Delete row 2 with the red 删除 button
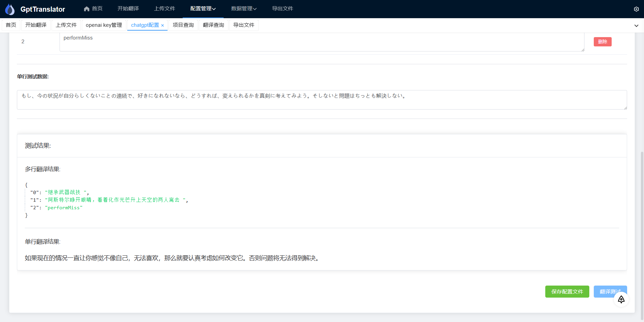The height and width of the screenshot is (322, 644). coord(602,42)
